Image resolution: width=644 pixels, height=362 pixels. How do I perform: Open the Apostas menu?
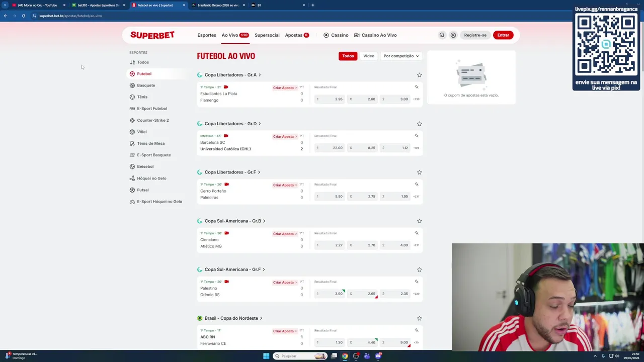[297, 35]
